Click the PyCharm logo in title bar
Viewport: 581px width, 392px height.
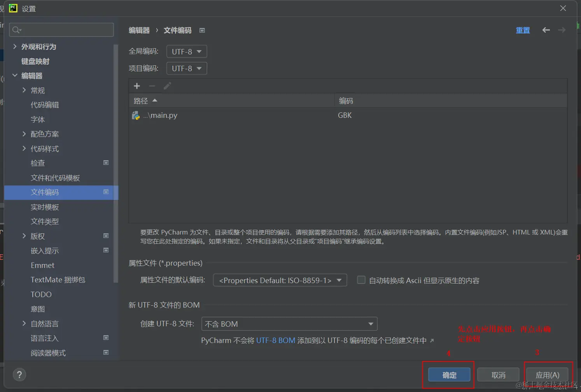click(x=13, y=8)
